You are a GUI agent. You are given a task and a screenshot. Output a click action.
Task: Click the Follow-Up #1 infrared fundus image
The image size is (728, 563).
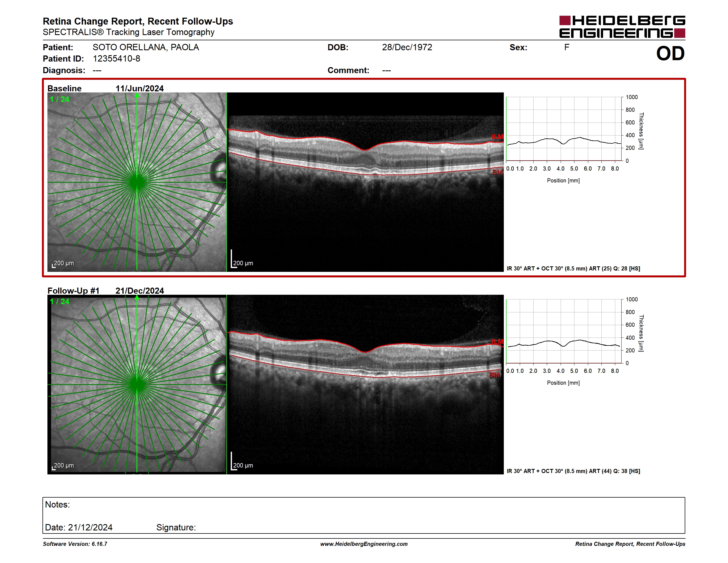[137, 384]
